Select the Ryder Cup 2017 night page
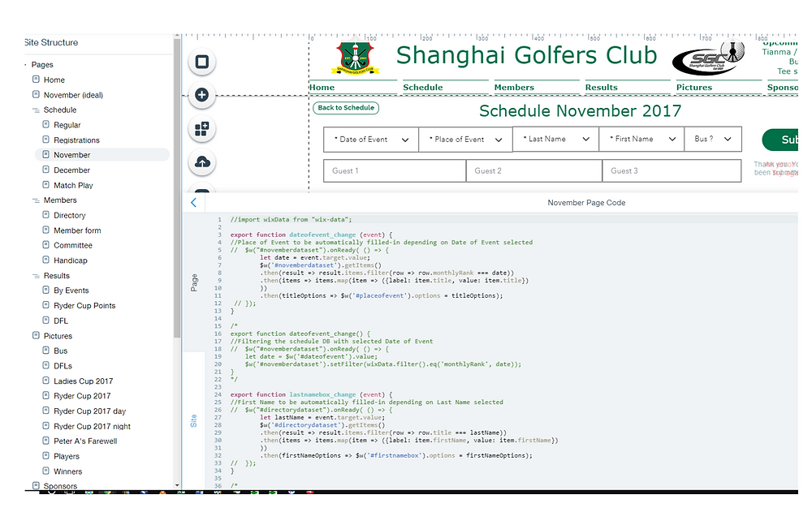 click(92, 427)
